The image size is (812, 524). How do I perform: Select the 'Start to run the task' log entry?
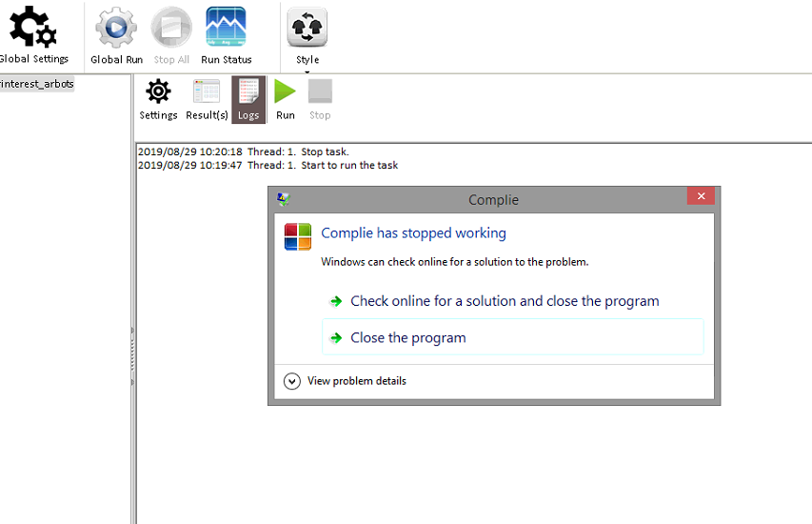tap(267, 165)
